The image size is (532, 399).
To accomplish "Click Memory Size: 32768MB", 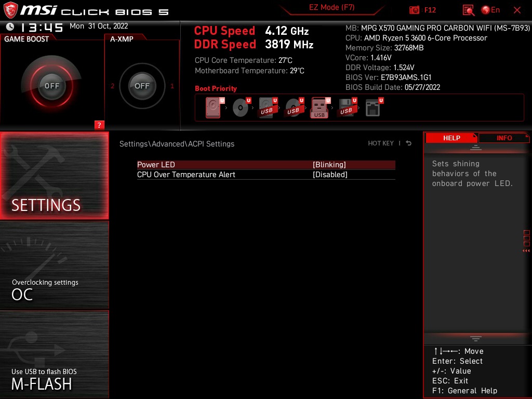I will click(x=384, y=48).
